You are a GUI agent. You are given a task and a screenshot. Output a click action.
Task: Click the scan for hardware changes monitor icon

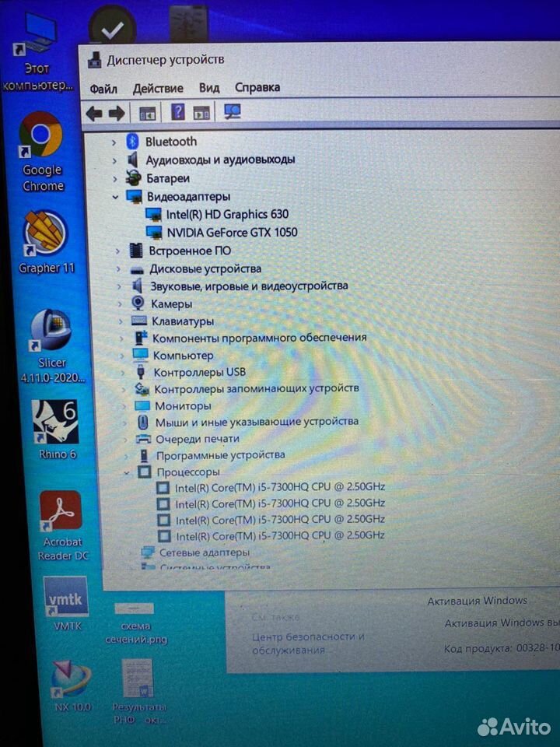tap(233, 112)
